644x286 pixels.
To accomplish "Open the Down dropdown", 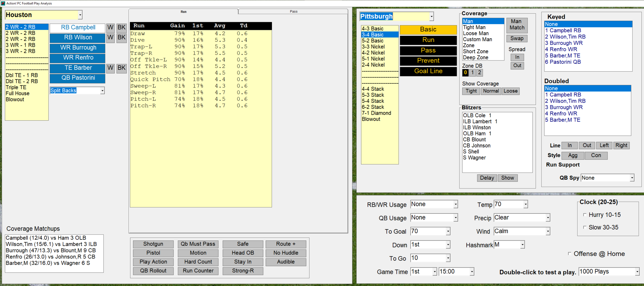I will [448, 245].
